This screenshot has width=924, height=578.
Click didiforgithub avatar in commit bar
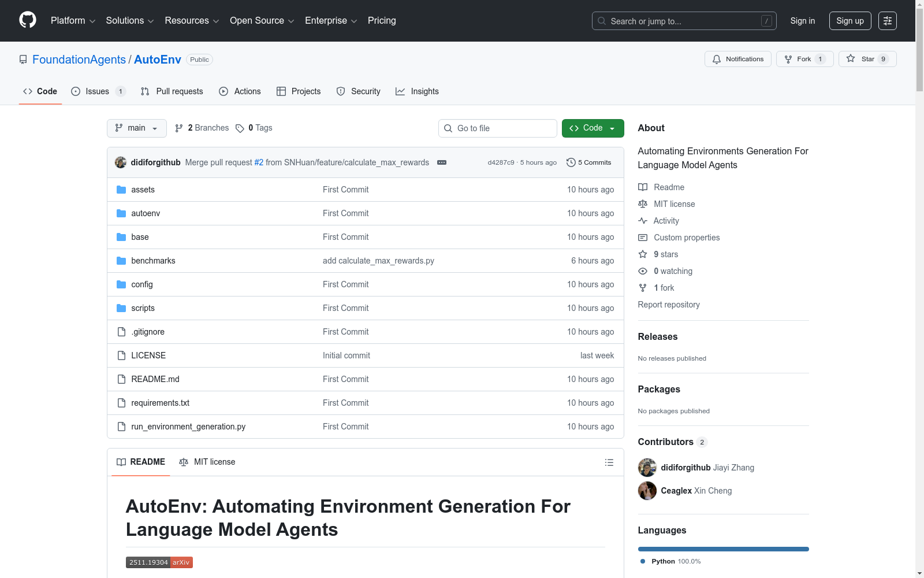click(121, 162)
